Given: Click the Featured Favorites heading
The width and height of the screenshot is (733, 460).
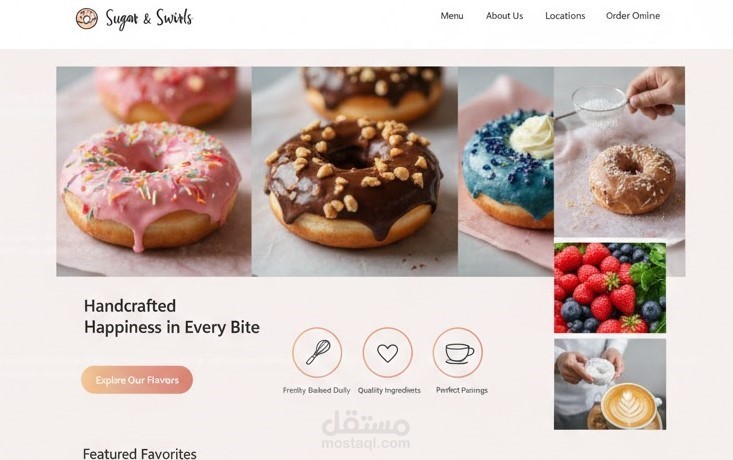Looking at the screenshot, I should tap(140, 453).
